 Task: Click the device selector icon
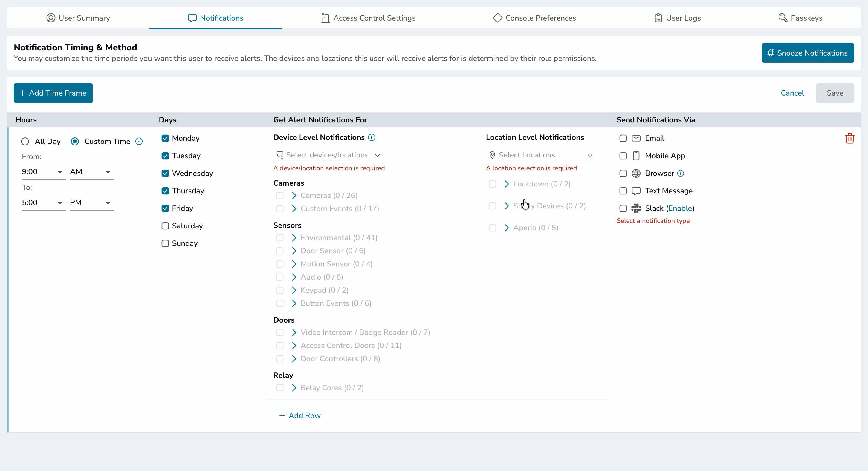pyautogui.click(x=280, y=155)
